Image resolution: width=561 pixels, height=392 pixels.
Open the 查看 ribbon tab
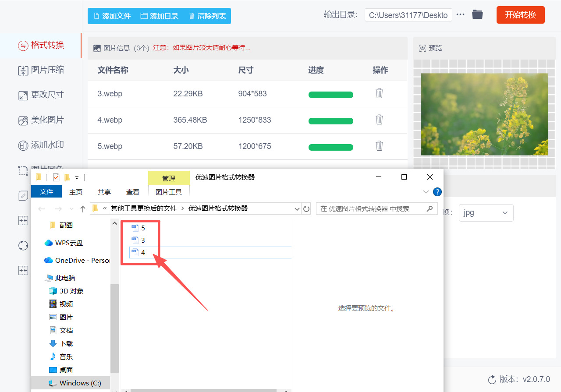[x=133, y=192]
